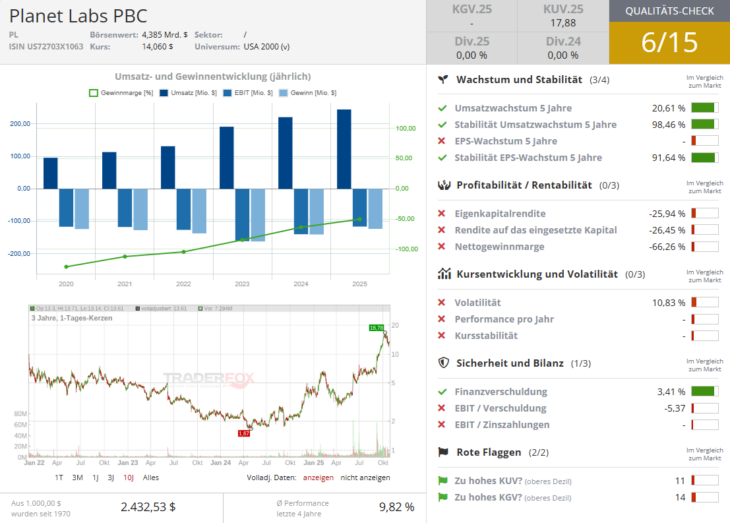The width and height of the screenshot is (730, 523).
Task: Switch chart to the 10J range
Action: (128, 478)
